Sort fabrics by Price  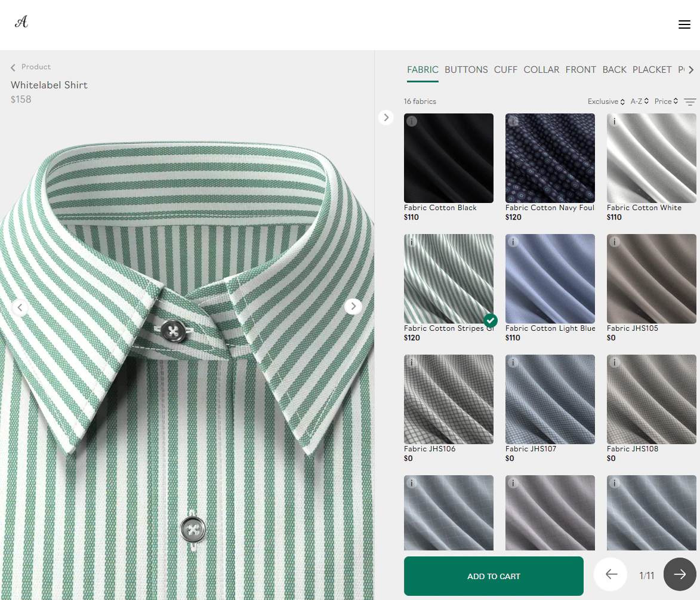point(666,101)
